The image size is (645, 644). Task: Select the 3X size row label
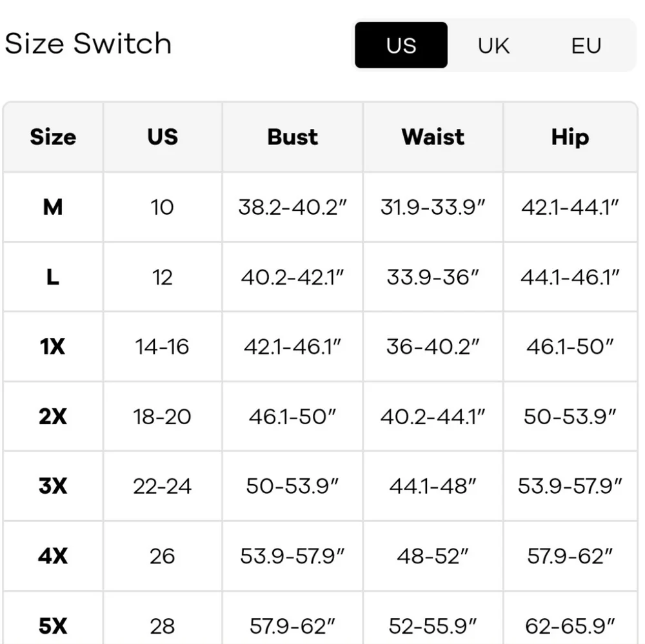point(53,485)
